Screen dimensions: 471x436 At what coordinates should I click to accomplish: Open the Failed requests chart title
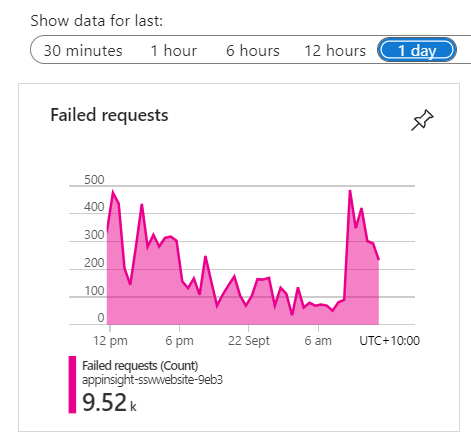[109, 115]
